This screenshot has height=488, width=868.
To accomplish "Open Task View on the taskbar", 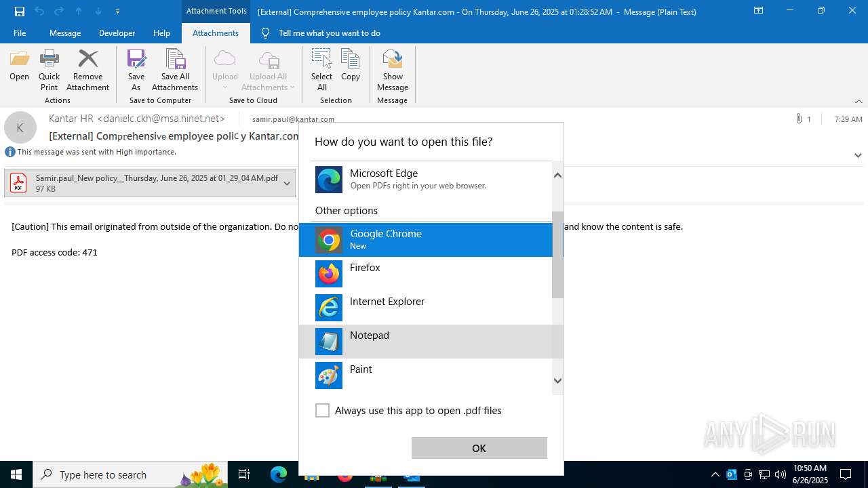I will tap(244, 474).
